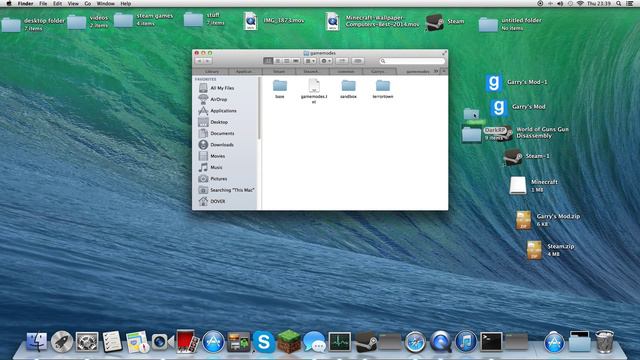
Task: Open Messages from the Dock
Action: pyautogui.click(x=314, y=342)
